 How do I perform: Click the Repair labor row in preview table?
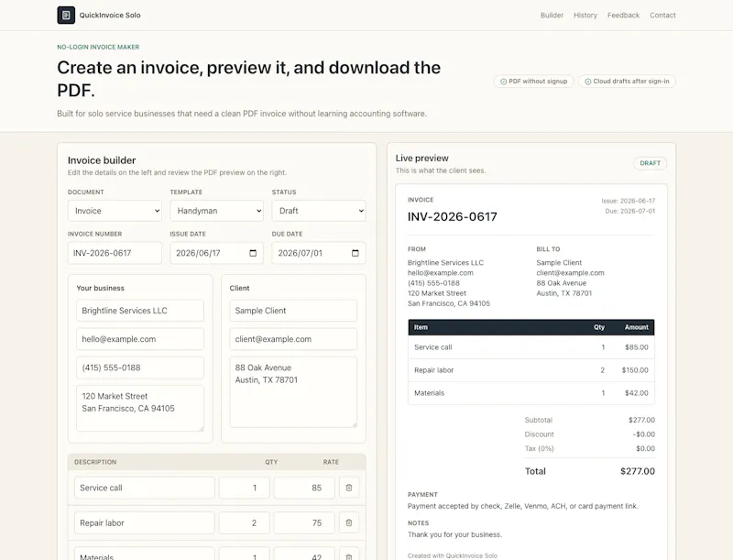pyautogui.click(x=531, y=370)
